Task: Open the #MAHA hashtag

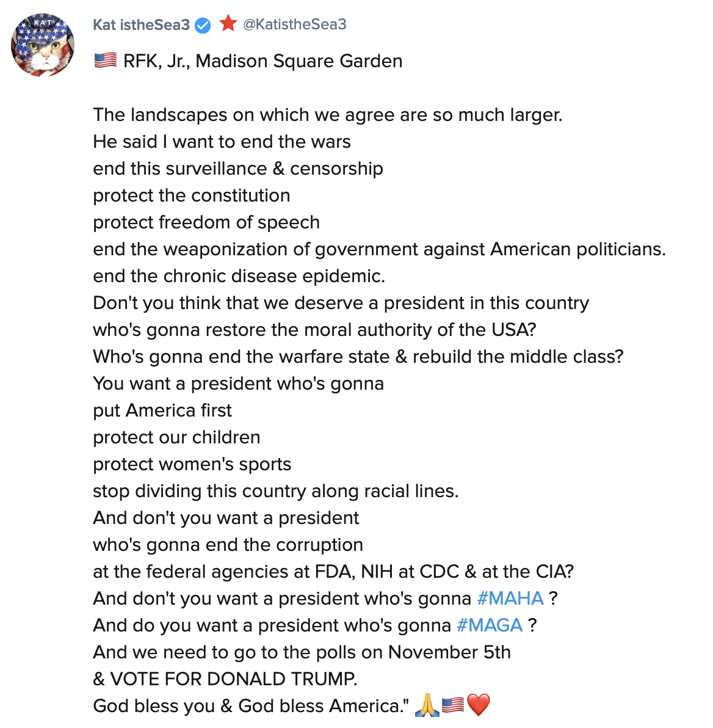Action: [x=510, y=598]
